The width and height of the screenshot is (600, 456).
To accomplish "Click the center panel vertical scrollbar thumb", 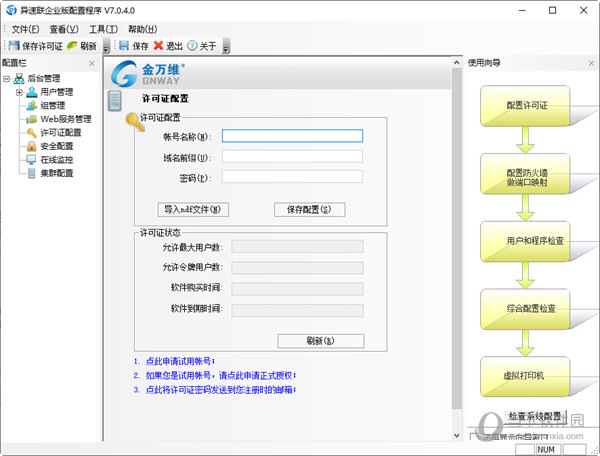I will point(457,238).
